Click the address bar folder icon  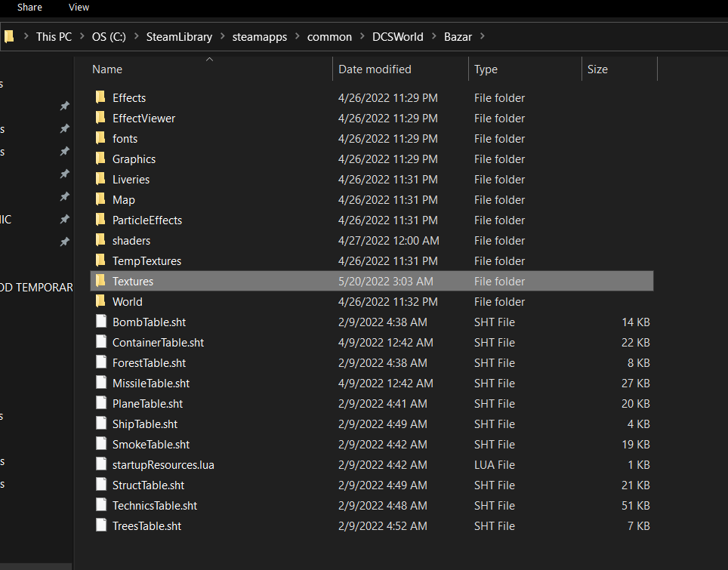(9, 36)
